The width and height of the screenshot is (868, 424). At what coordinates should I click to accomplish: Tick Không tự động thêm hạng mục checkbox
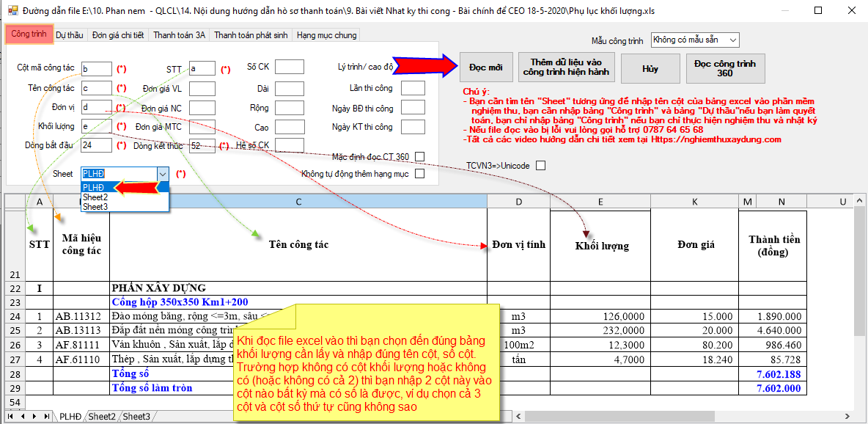coord(420,175)
